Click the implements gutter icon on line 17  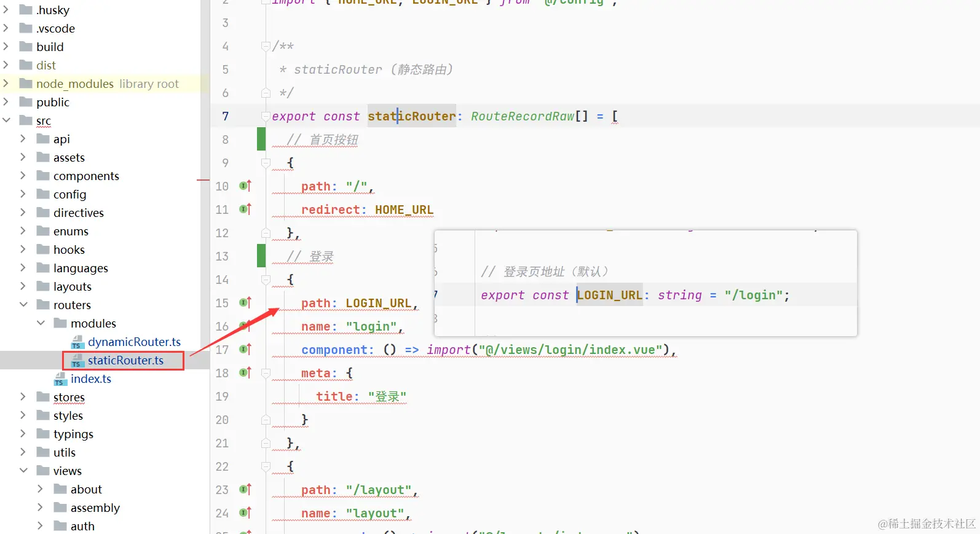click(245, 349)
